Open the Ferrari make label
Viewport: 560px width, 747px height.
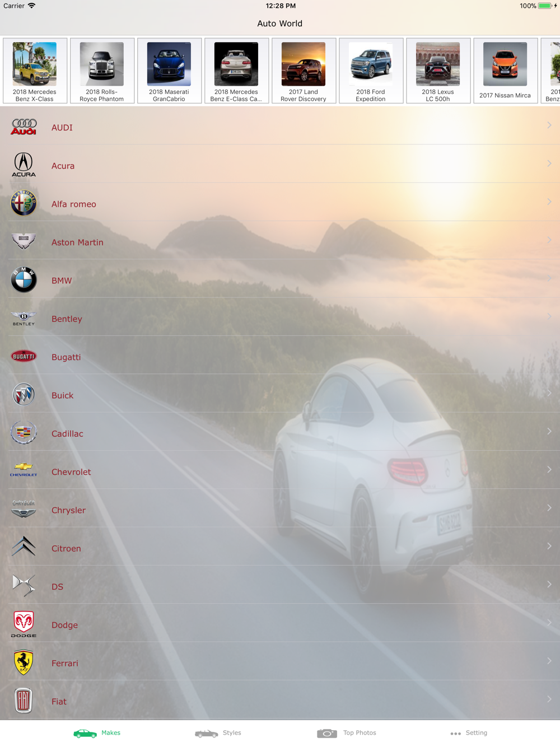65,664
